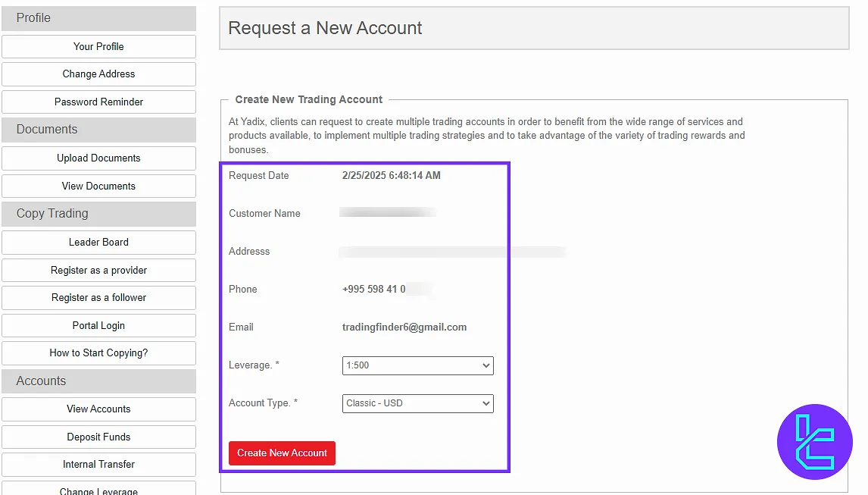Click the Documents section header
Screen dimensions: 868x495
[x=98, y=130]
